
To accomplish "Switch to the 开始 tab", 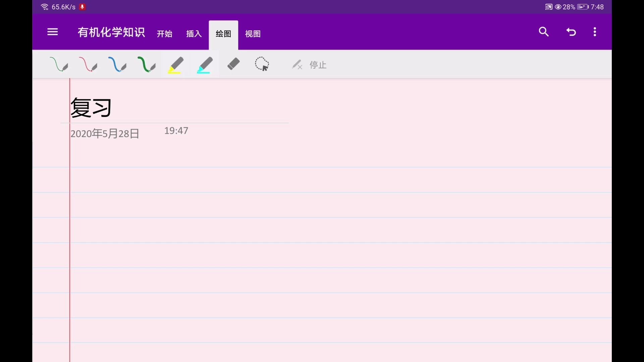I will pyautogui.click(x=165, y=34).
